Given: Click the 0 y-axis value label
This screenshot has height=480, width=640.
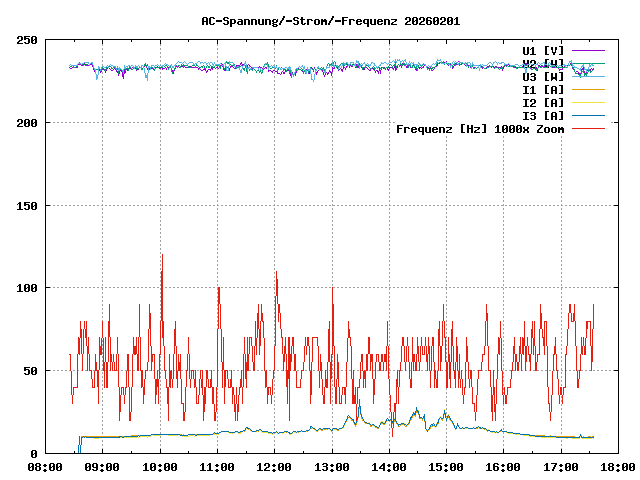Looking at the screenshot, I should tap(34, 454).
